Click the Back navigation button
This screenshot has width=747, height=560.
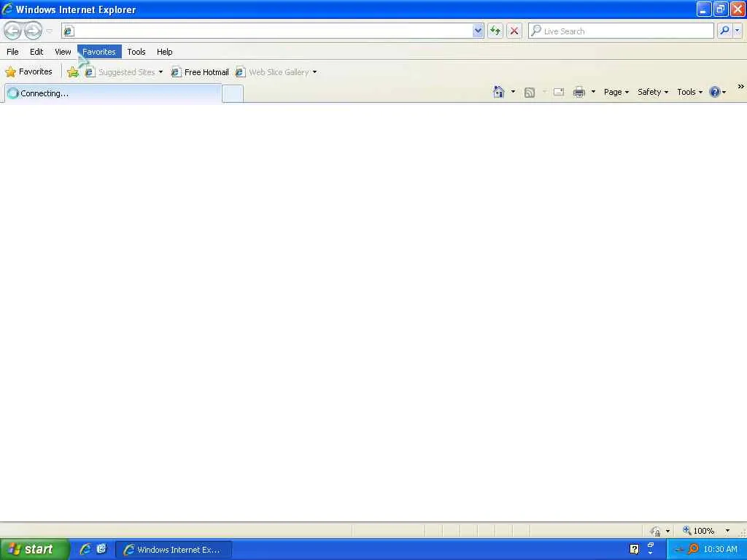[x=13, y=31]
